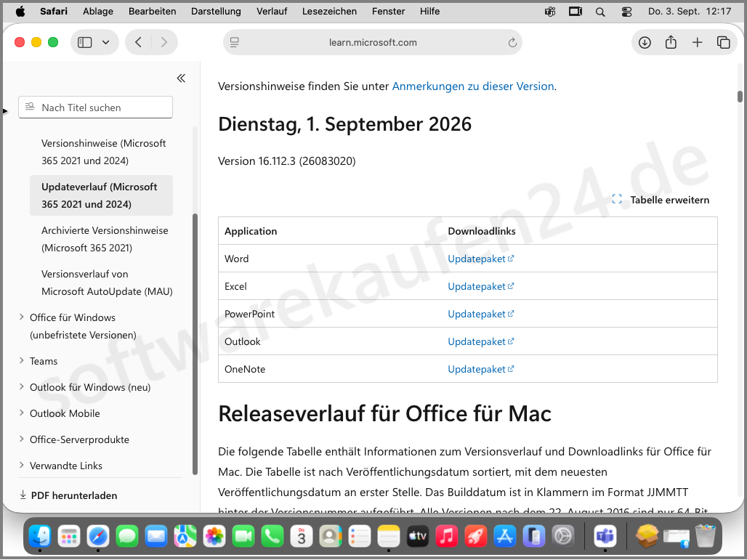The image size is (747, 560).
Task: Open Anmerkungen zu dieser Version link
Action: coord(472,86)
